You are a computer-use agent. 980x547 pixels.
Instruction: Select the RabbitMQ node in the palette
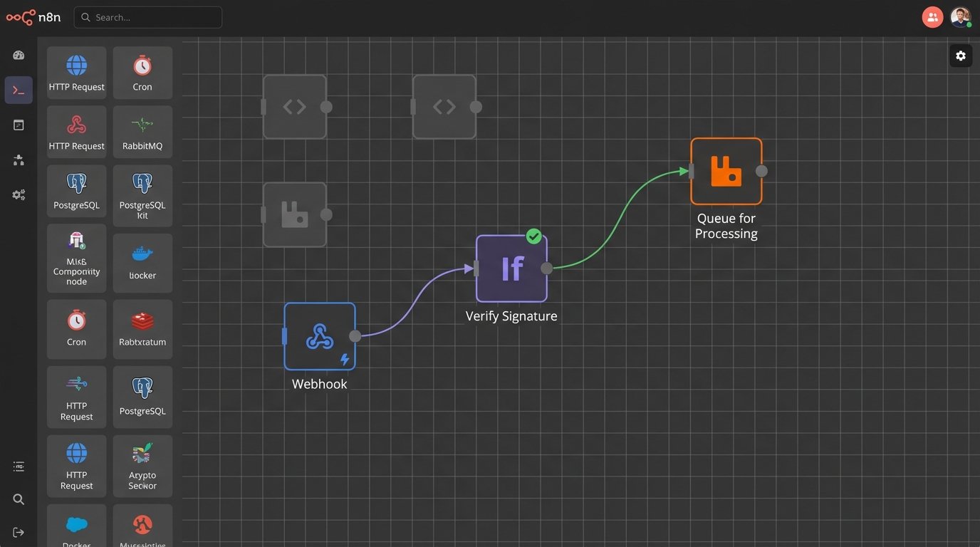[x=142, y=131]
